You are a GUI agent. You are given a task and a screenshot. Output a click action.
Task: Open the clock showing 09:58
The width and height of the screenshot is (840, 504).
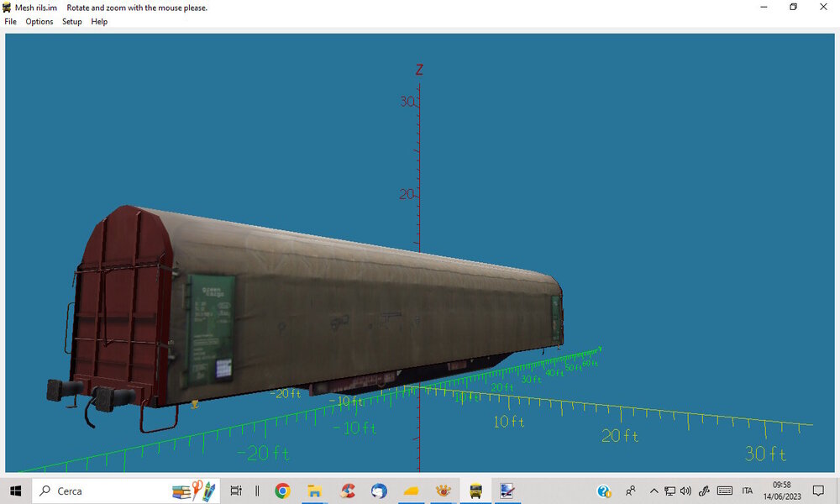(781, 491)
